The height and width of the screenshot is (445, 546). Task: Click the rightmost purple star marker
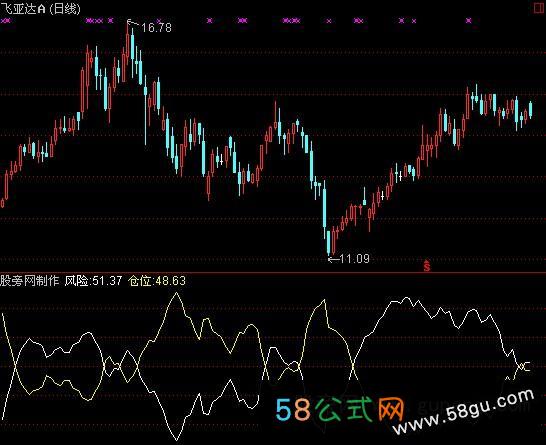[x=469, y=21]
